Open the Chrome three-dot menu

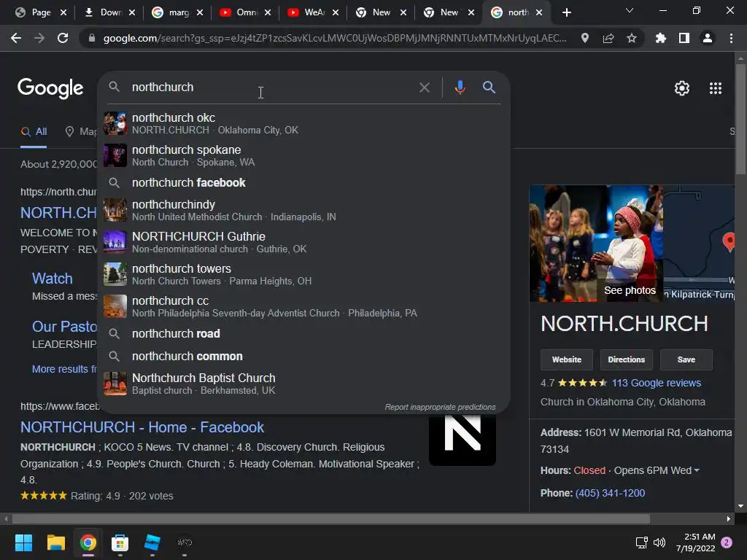click(731, 38)
